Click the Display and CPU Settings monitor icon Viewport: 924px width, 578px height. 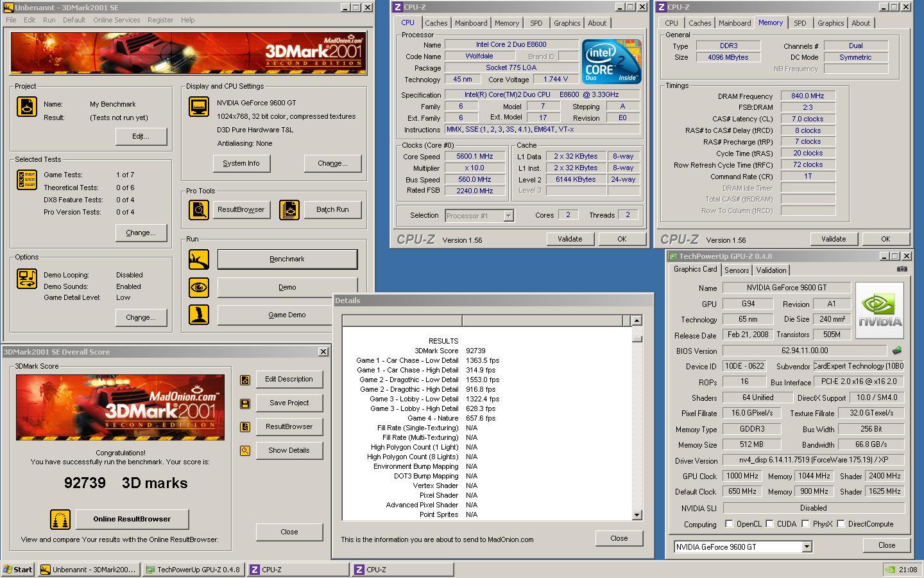[198, 107]
